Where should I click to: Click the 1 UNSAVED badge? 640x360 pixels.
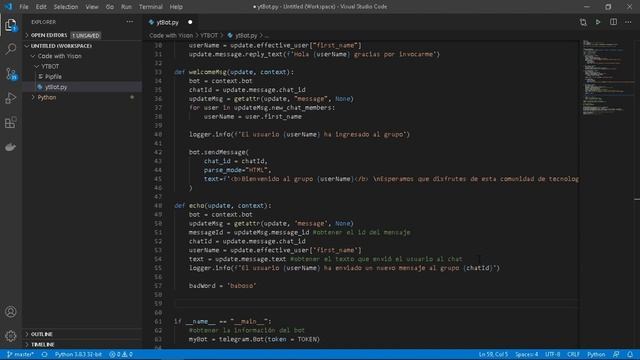86,36
